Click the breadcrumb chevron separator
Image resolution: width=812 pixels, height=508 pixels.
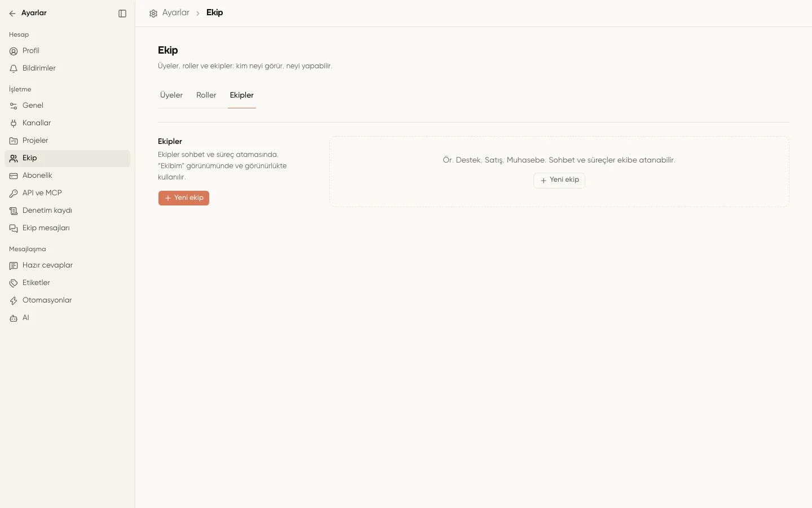(x=198, y=13)
